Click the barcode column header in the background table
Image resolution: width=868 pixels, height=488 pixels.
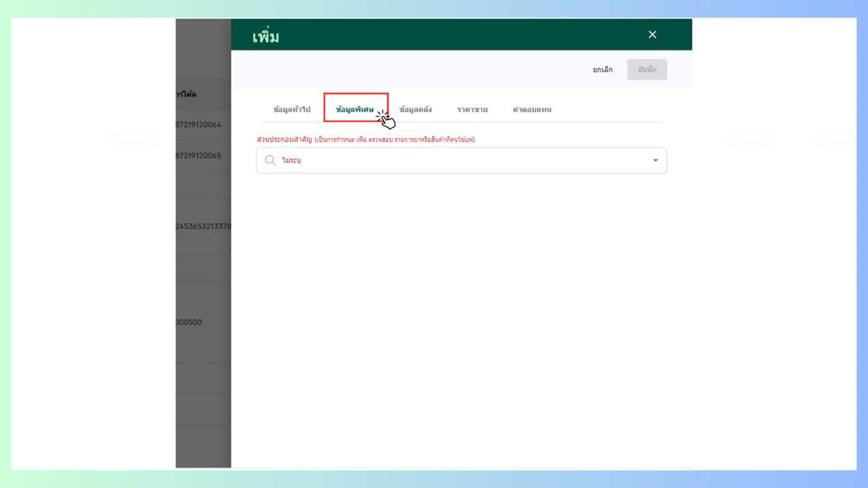tap(187, 94)
